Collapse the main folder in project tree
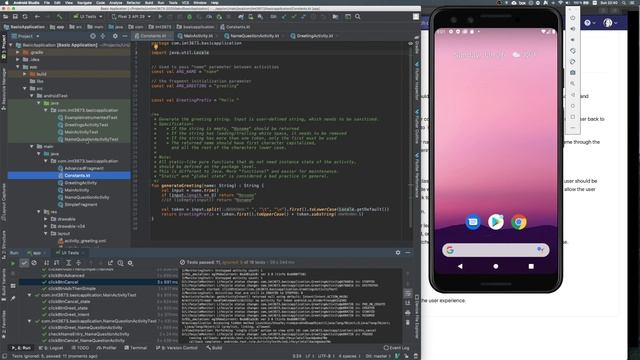640x360 pixels. tap(32, 147)
